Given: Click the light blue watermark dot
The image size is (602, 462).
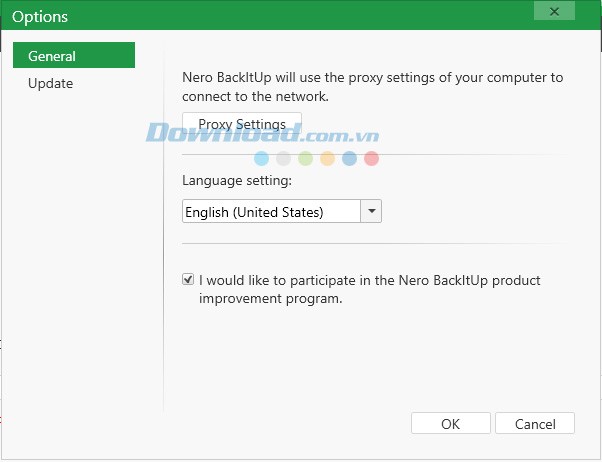Looking at the screenshot, I should click(x=262, y=158).
